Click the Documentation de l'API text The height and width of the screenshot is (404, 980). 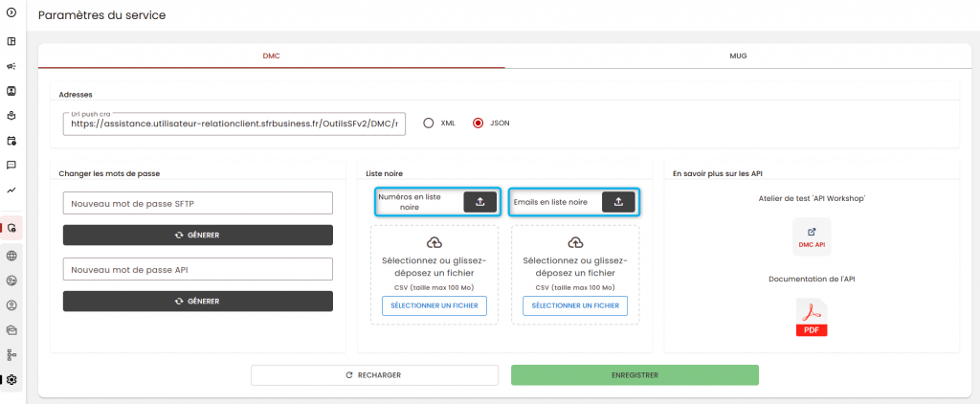pos(812,279)
